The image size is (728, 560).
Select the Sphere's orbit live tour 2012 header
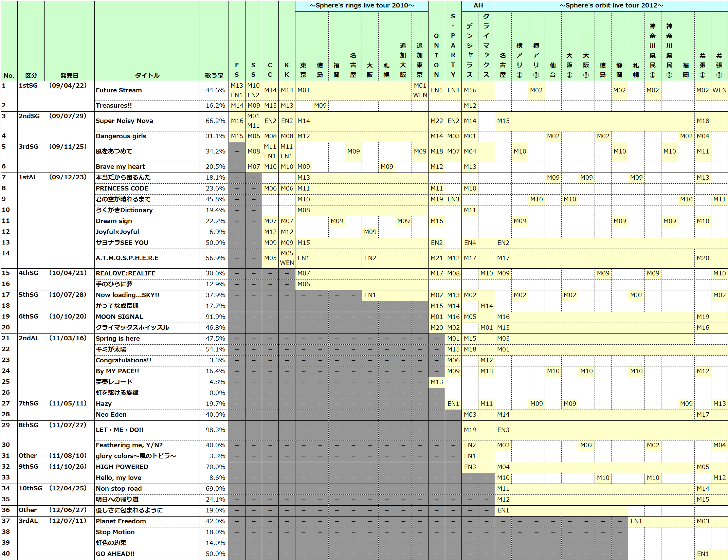(x=611, y=5)
